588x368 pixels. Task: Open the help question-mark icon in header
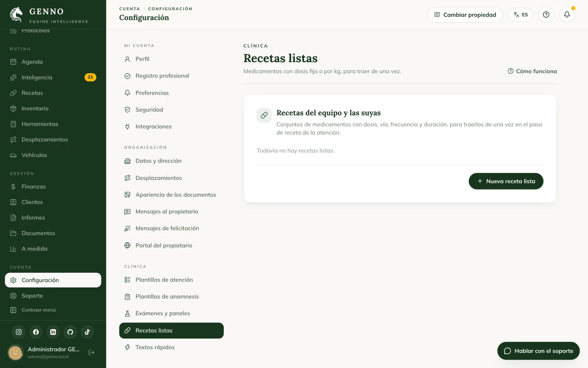coord(546,15)
